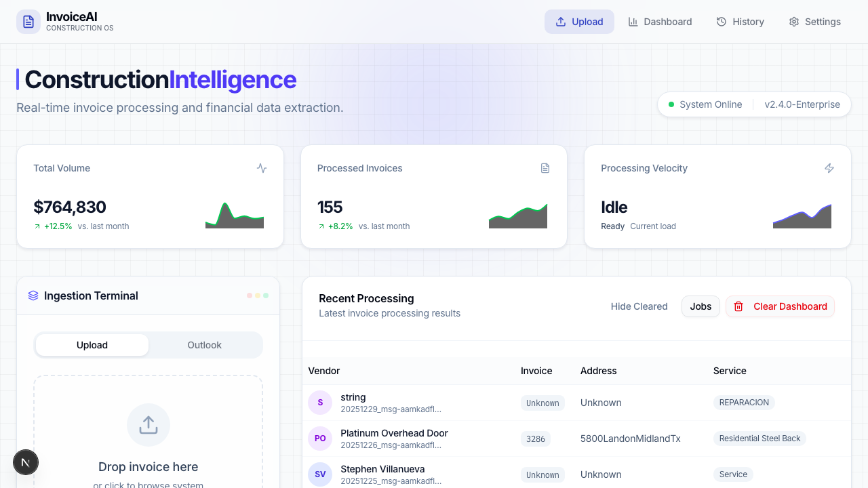Viewport: 868px width, 488px height.
Task: Click the layers icon beside Ingestion Terminal
Action: pos(33,296)
